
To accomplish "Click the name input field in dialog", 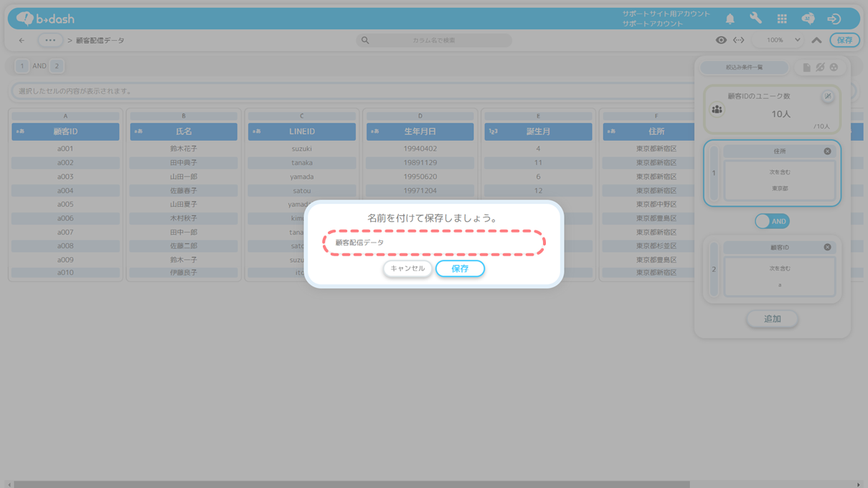I will click(x=433, y=243).
